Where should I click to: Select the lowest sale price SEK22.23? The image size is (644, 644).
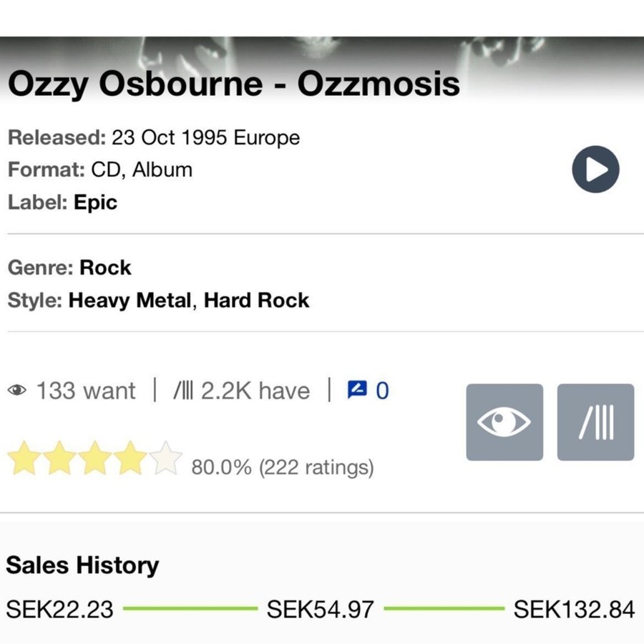tap(60, 610)
